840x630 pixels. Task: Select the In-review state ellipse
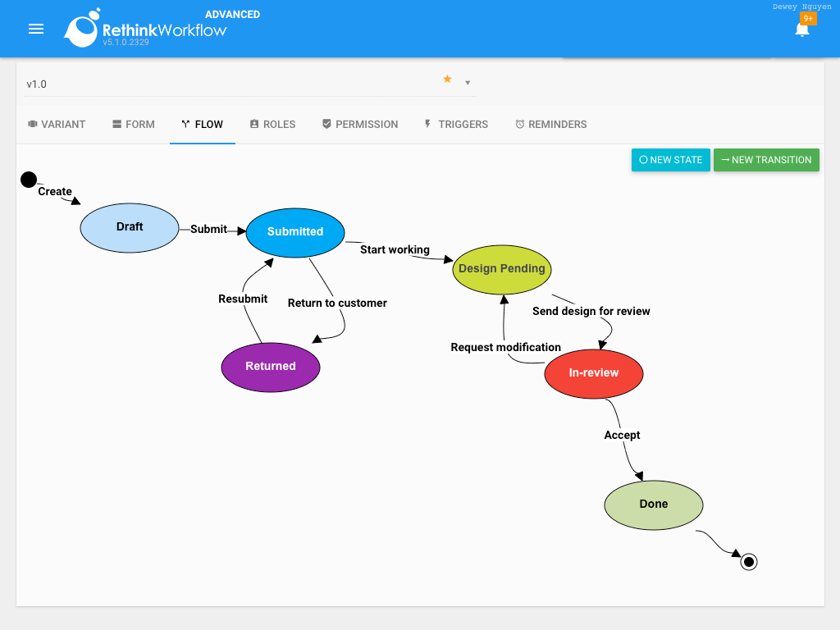[594, 373]
